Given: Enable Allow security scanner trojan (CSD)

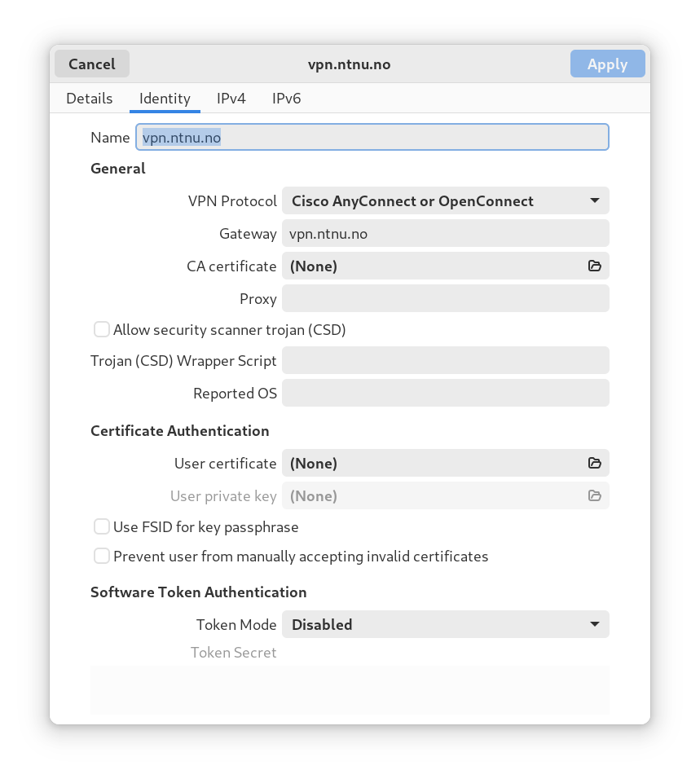Looking at the screenshot, I should (102, 329).
